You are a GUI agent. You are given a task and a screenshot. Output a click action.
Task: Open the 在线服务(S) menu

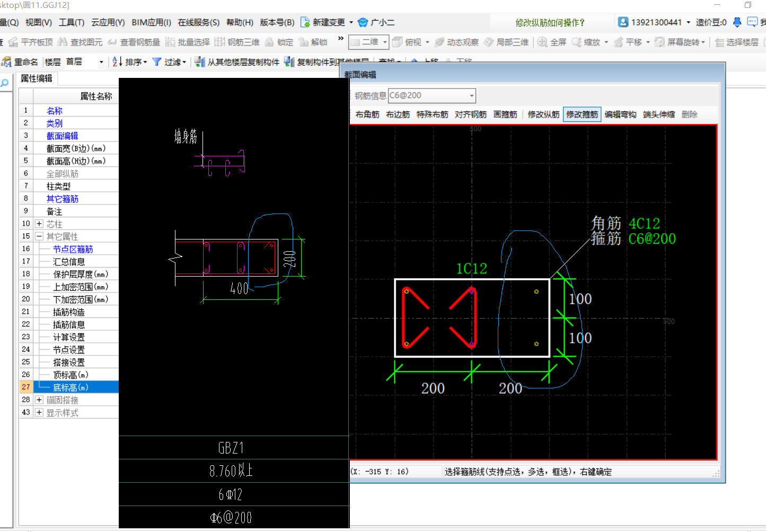click(199, 22)
